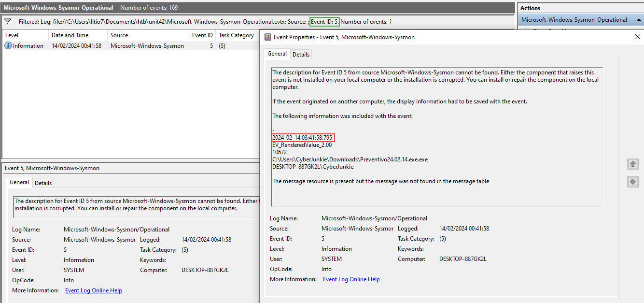Switch to Details tab in preview pane
The image size is (644, 303).
coord(43,183)
